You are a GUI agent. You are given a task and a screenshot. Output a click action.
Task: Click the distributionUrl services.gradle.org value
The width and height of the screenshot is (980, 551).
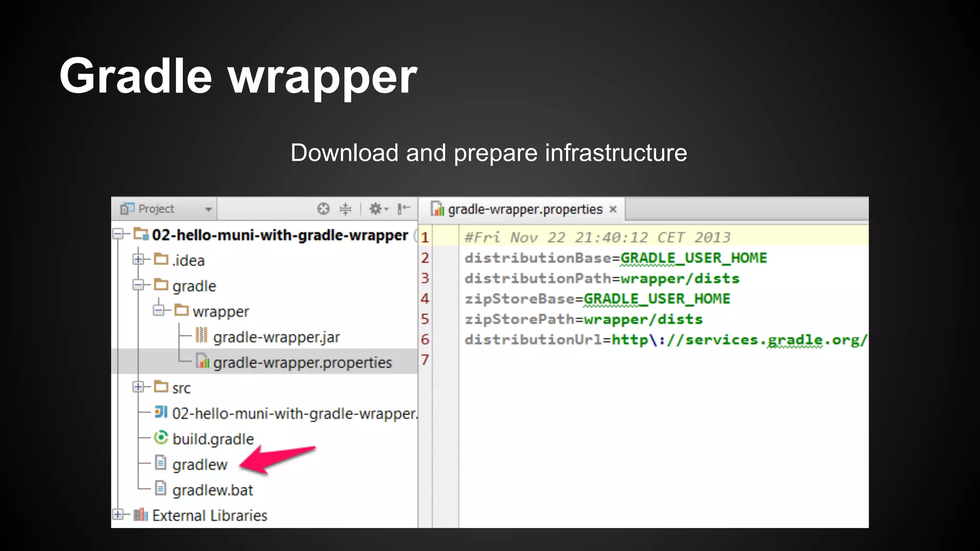pyautogui.click(x=740, y=340)
